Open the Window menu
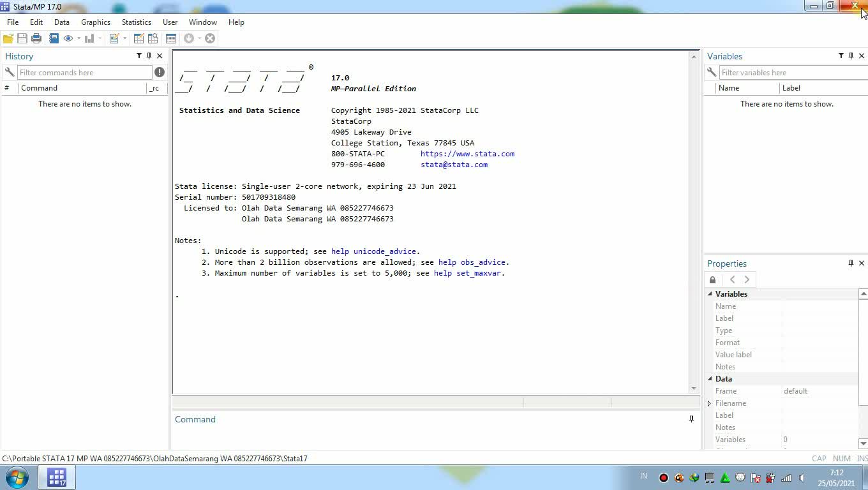868x490 pixels. [203, 22]
